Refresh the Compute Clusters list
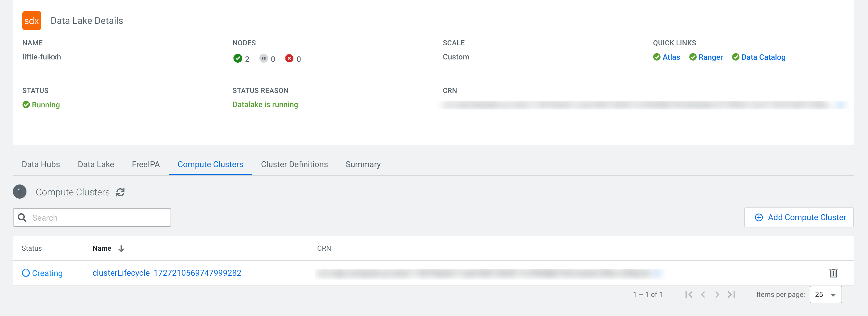Viewport: 868px width, 316px height. pos(120,192)
